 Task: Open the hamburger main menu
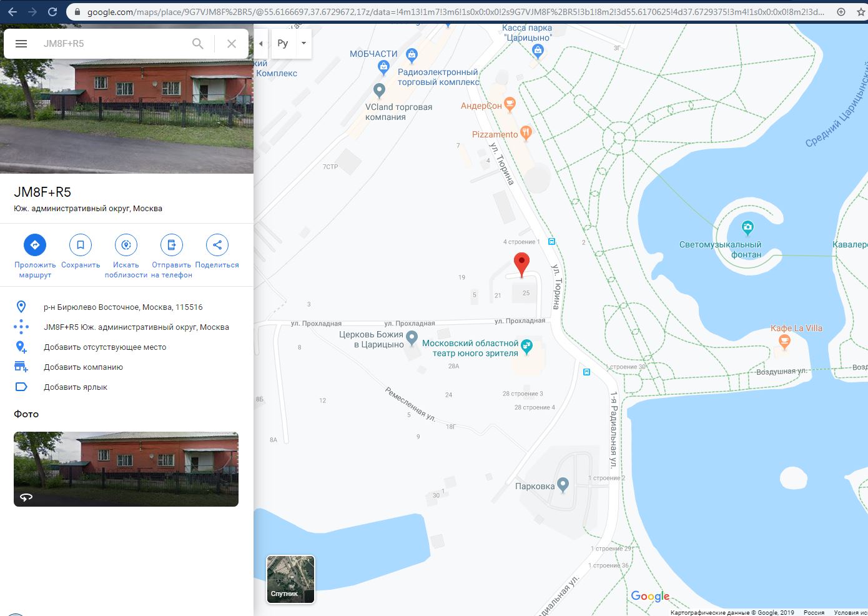click(x=21, y=44)
